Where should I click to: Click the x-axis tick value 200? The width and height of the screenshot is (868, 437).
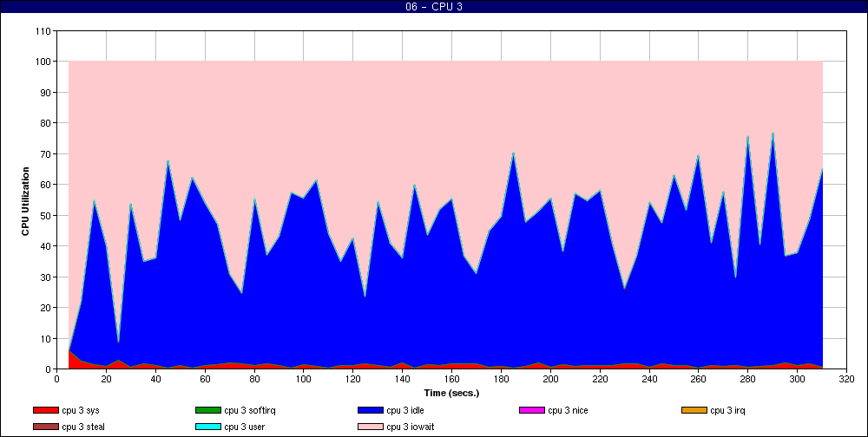550,379
